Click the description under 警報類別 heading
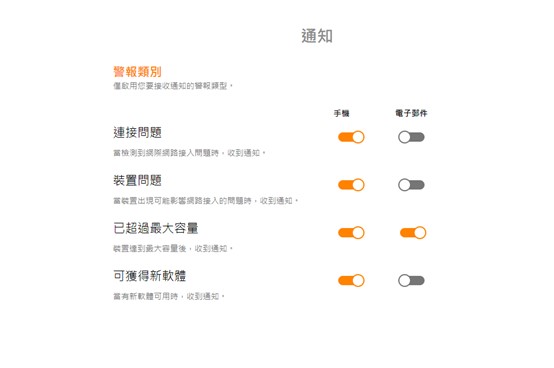 [173, 86]
